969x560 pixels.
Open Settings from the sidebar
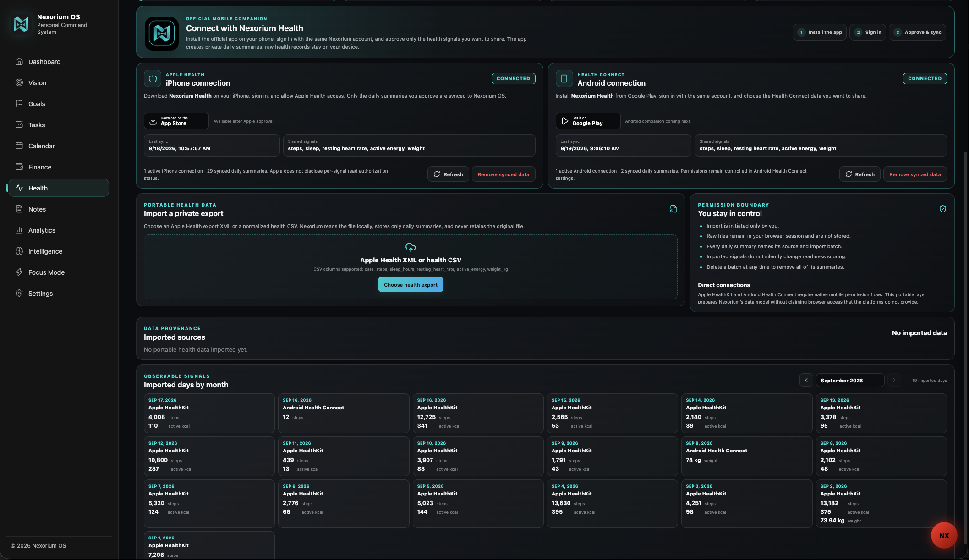coord(59,294)
